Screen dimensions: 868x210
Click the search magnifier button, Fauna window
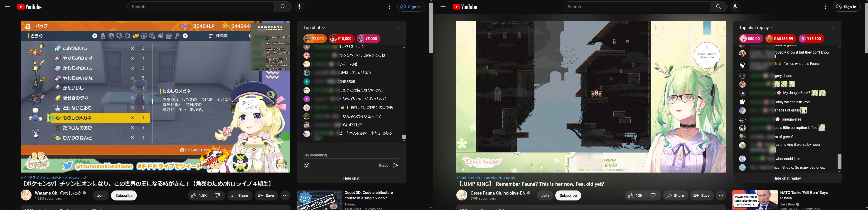click(719, 7)
